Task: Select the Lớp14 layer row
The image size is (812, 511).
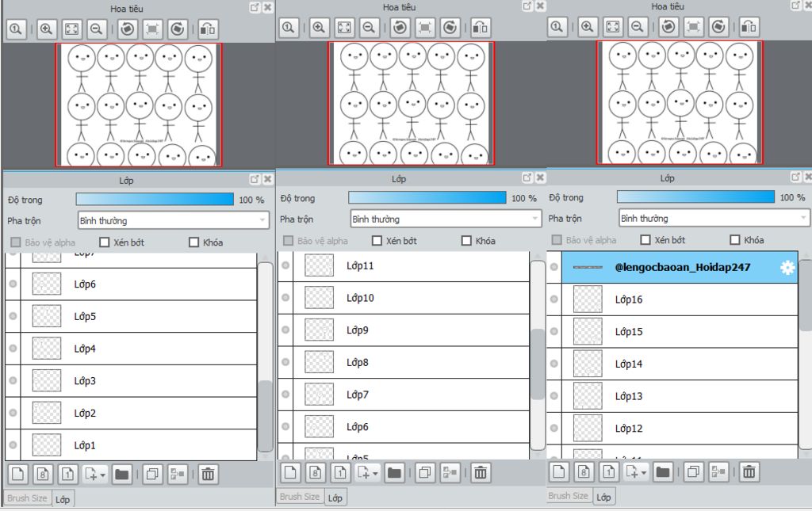Action: (x=672, y=364)
